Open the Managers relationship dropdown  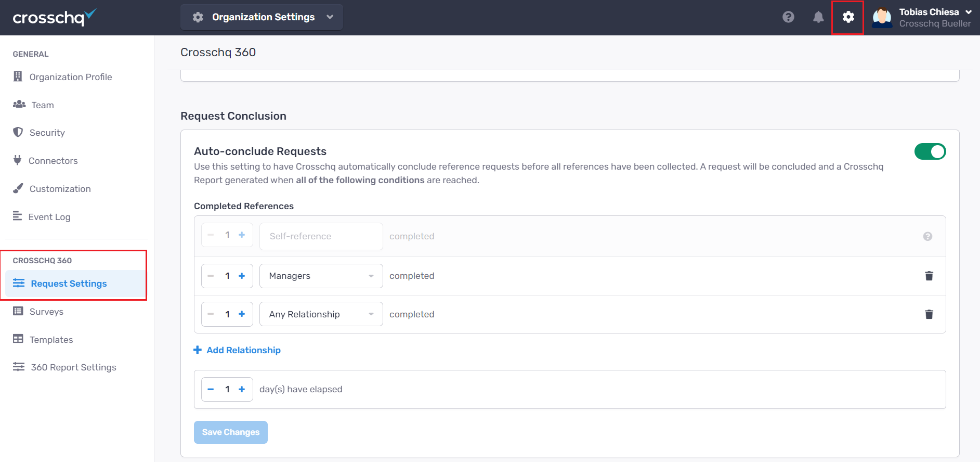[321, 276]
